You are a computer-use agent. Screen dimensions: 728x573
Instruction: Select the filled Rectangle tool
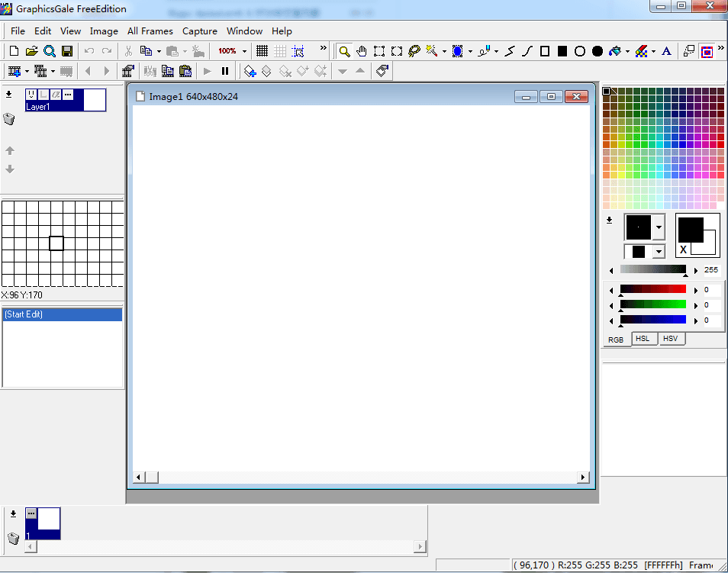point(562,51)
